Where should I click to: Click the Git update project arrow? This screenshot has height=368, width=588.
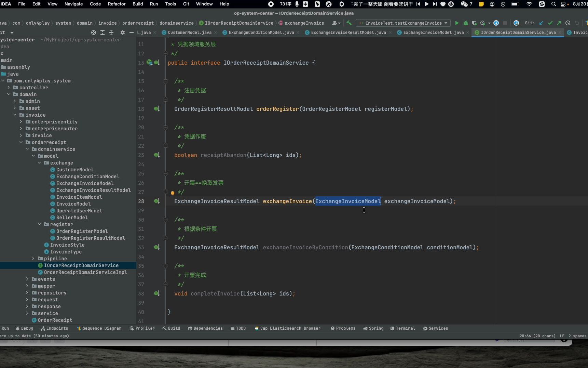[x=541, y=23]
